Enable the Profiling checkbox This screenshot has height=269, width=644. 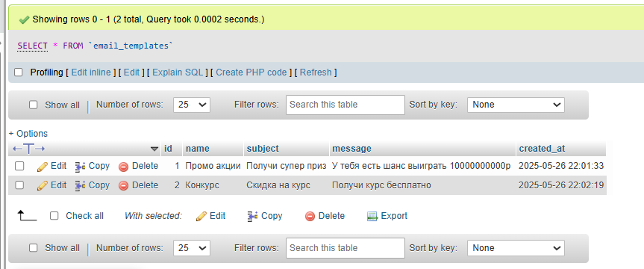pyautogui.click(x=19, y=72)
